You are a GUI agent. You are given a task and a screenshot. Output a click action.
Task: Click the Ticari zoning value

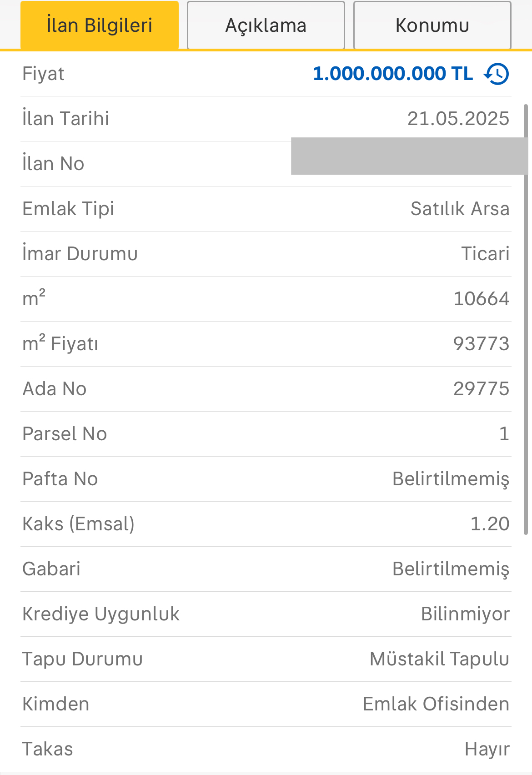(485, 254)
